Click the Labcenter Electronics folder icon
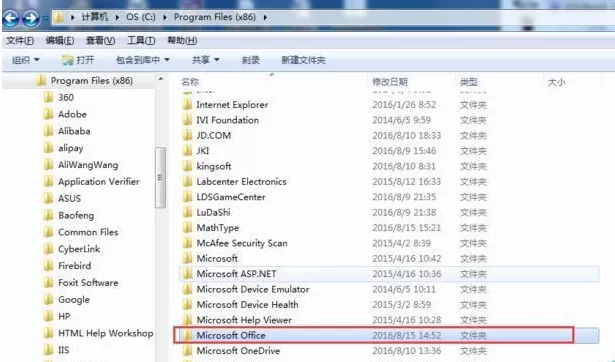This screenshot has width=615, height=362. click(x=187, y=181)
